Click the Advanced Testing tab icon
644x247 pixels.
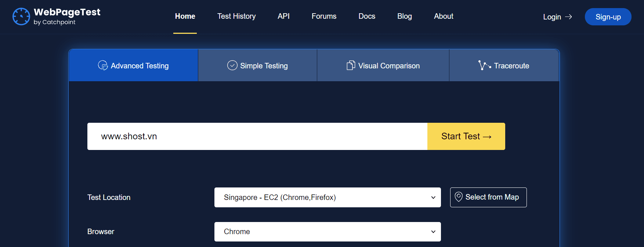103,65
